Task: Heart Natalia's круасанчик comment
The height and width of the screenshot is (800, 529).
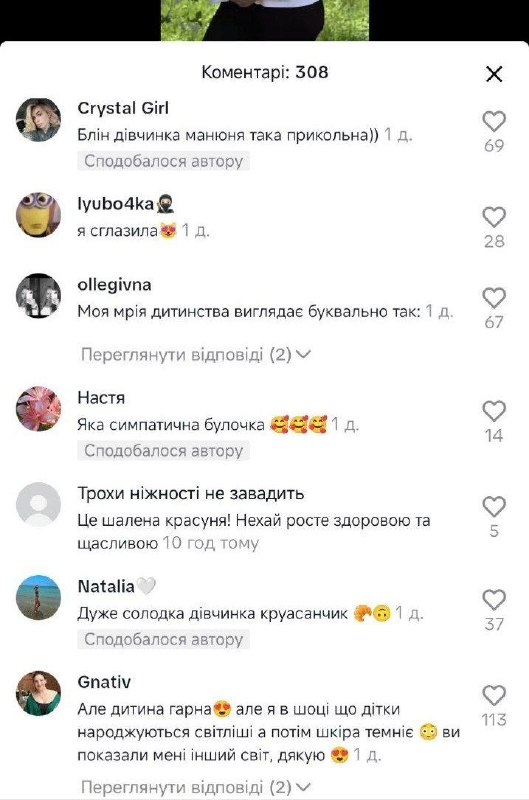Action: pos(494,600)
